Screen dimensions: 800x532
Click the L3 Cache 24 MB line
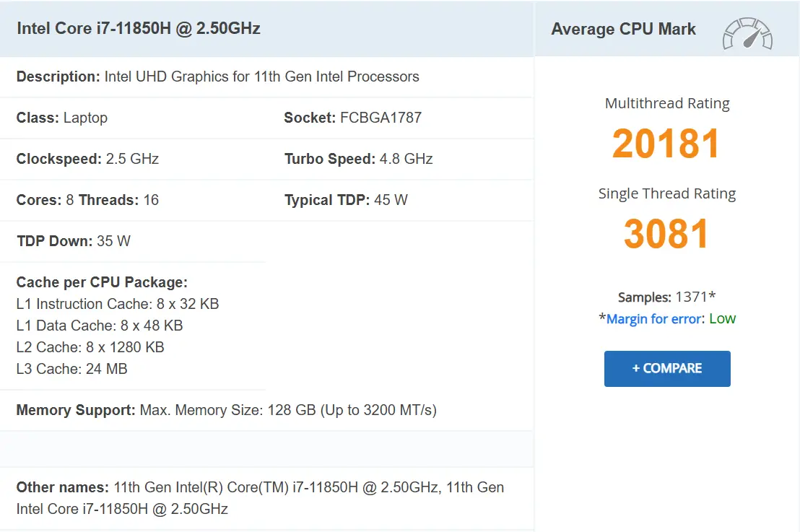(71, 369)
